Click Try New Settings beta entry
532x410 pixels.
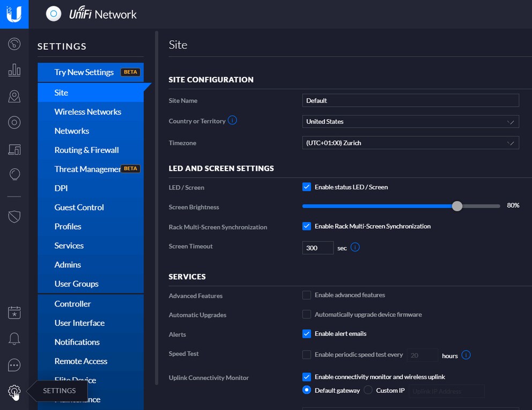(x=91, y=72)
